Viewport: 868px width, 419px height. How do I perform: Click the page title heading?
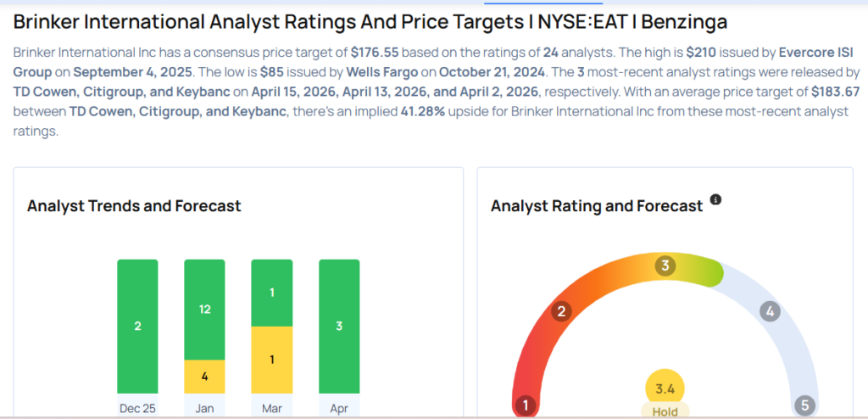pos(370,22)
